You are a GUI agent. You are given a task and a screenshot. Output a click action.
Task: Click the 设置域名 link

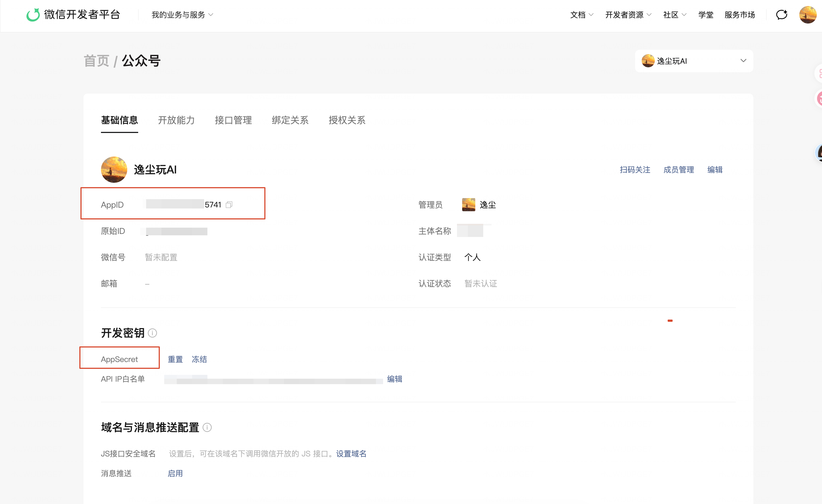point(351,454)
